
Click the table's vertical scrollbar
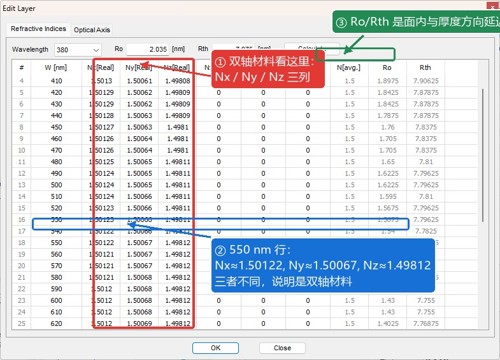coord(483,155)
